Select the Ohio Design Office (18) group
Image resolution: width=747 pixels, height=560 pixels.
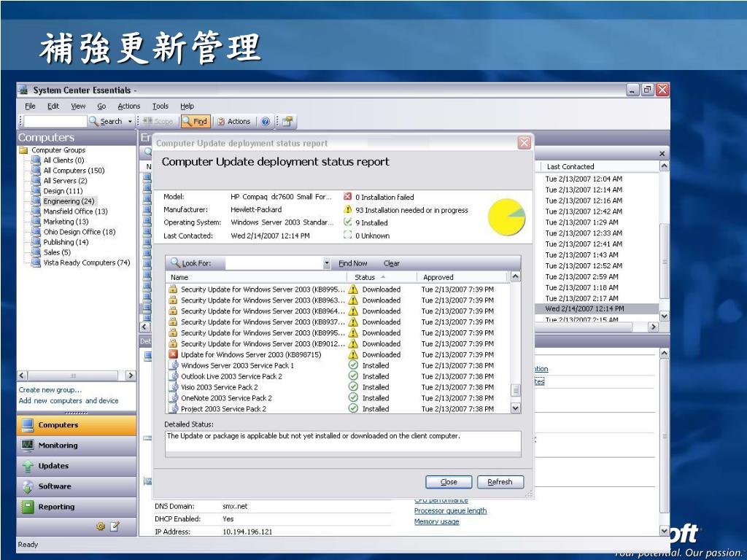[x=79, y=232]
